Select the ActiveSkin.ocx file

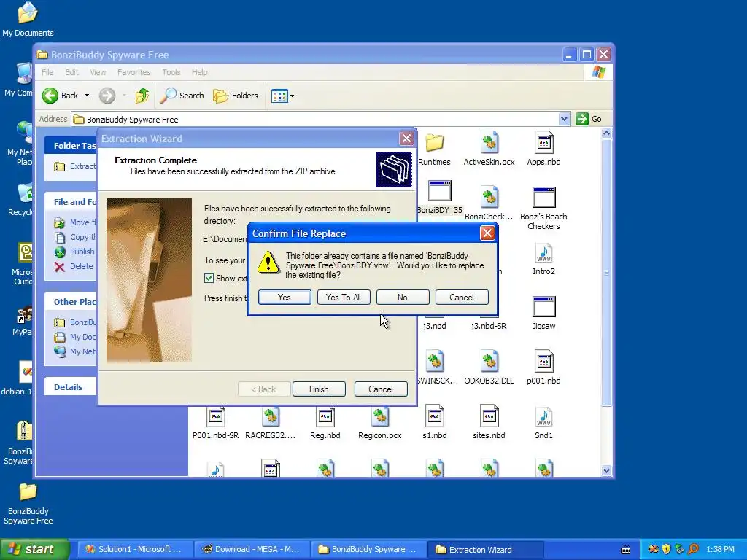(x=489, y=149)
